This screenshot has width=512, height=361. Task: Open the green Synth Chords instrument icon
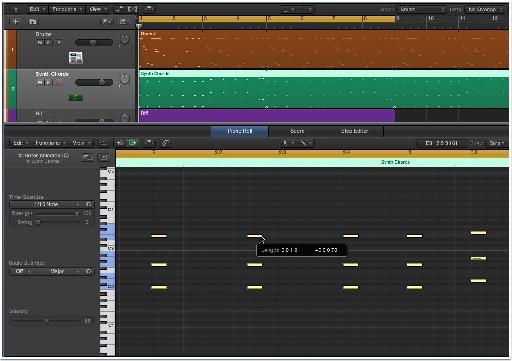click(x=76, y=98)
